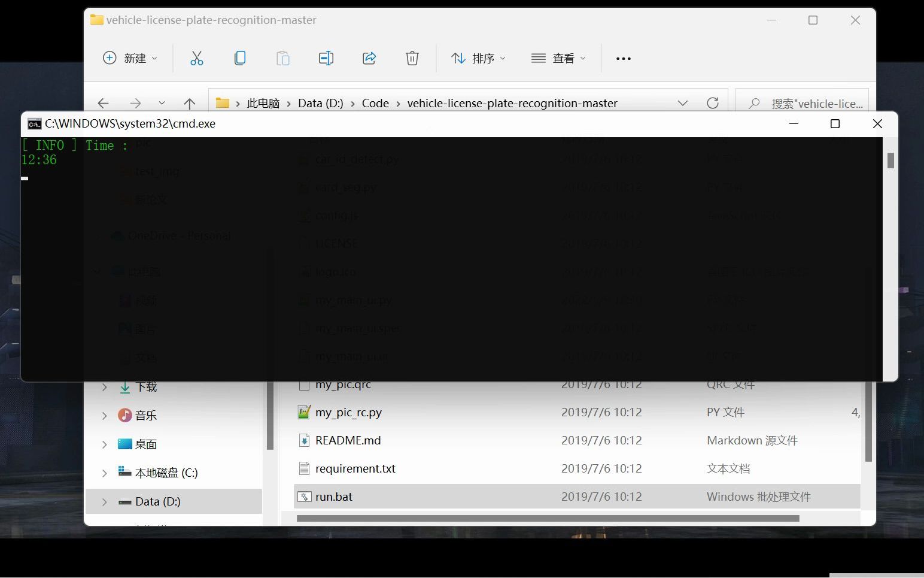924x578 pixels.
Task: Select the Rename icon in toolbar
Action: (326, 58)
